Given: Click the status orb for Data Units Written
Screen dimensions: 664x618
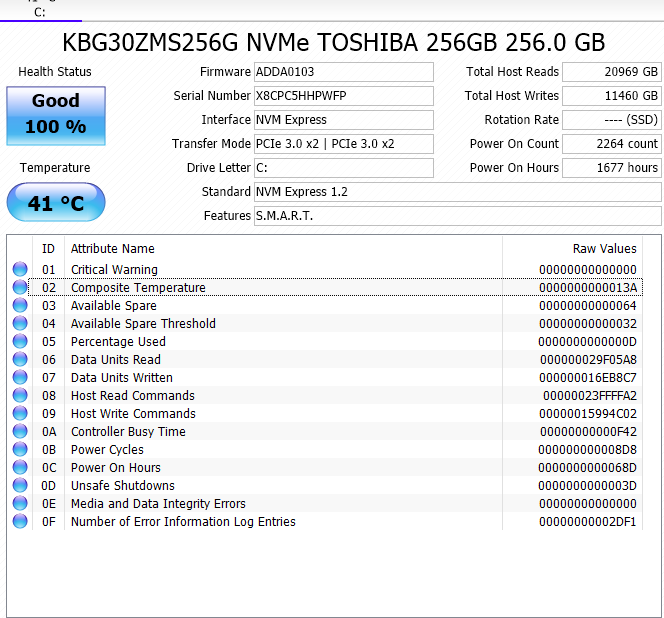Looking at the screenshot, I should (x=20, y=377).
